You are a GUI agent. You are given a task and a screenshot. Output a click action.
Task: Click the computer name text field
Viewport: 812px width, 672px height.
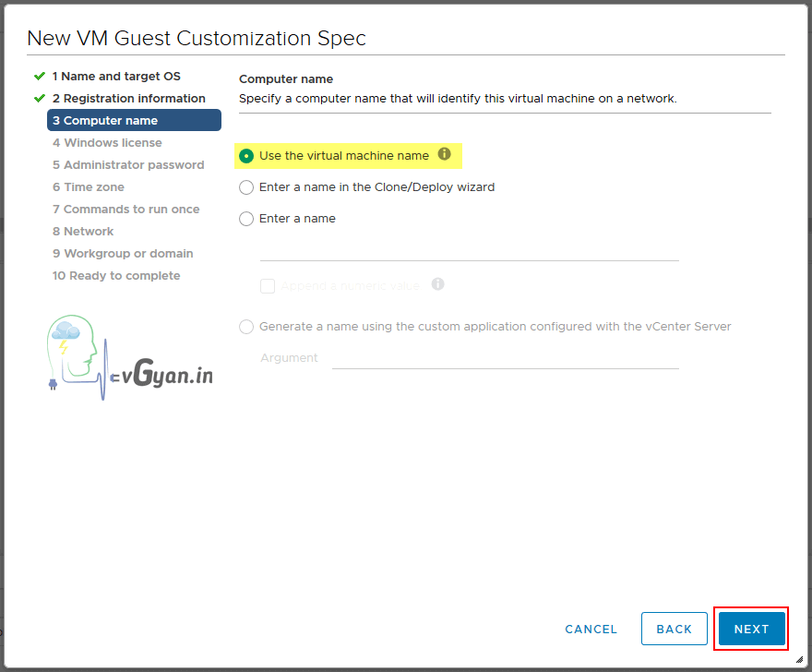pos(469,249)
